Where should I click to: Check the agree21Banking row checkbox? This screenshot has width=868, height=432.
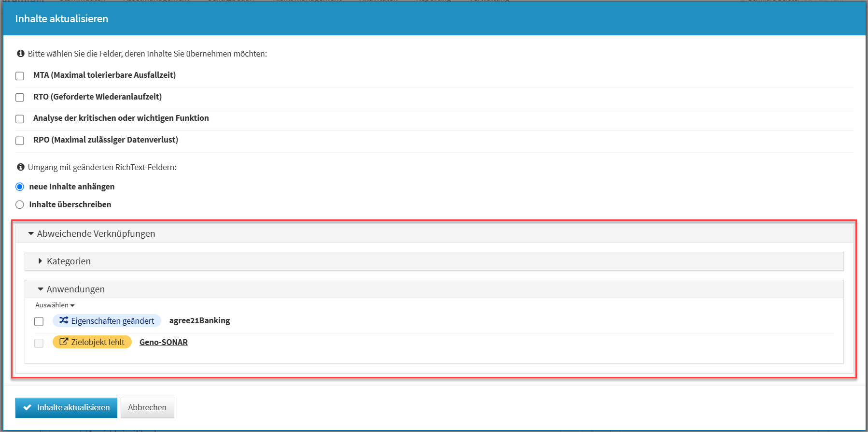39,321
